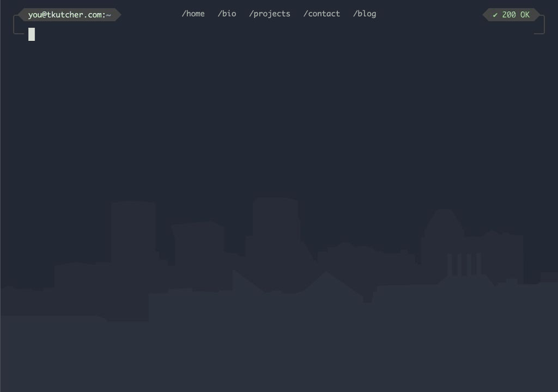Visit the /contact page
Screen dimensions: 558x392
321,14
